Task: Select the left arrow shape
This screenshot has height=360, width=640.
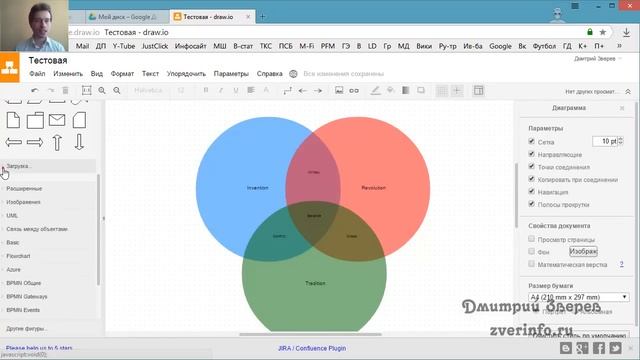Action: (x=13, y=142)
